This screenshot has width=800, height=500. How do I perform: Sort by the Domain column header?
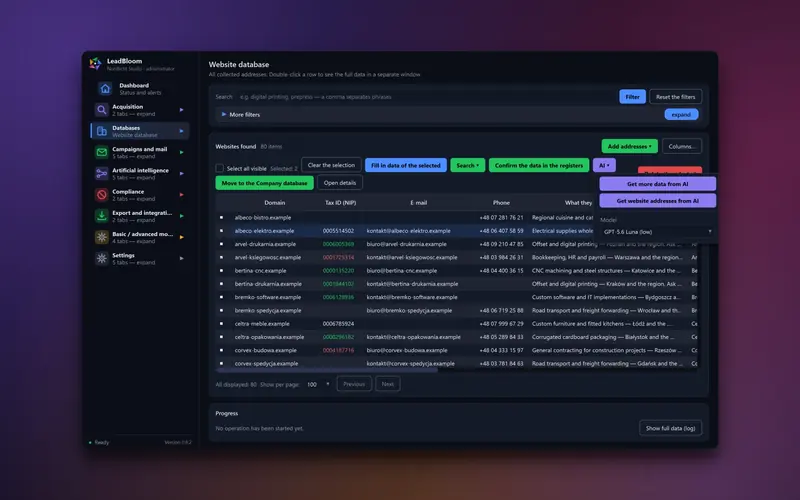click(274, 203)
